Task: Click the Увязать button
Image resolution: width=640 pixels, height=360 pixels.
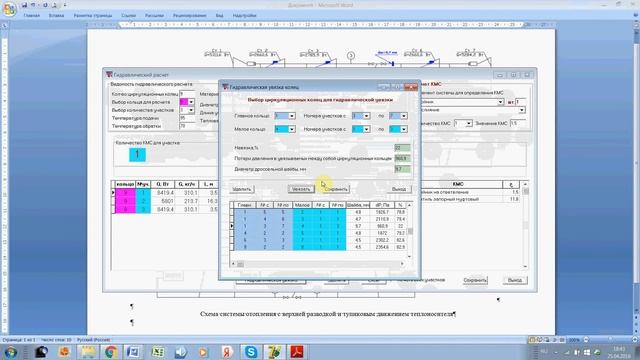Action: click(x=301, y=189)
